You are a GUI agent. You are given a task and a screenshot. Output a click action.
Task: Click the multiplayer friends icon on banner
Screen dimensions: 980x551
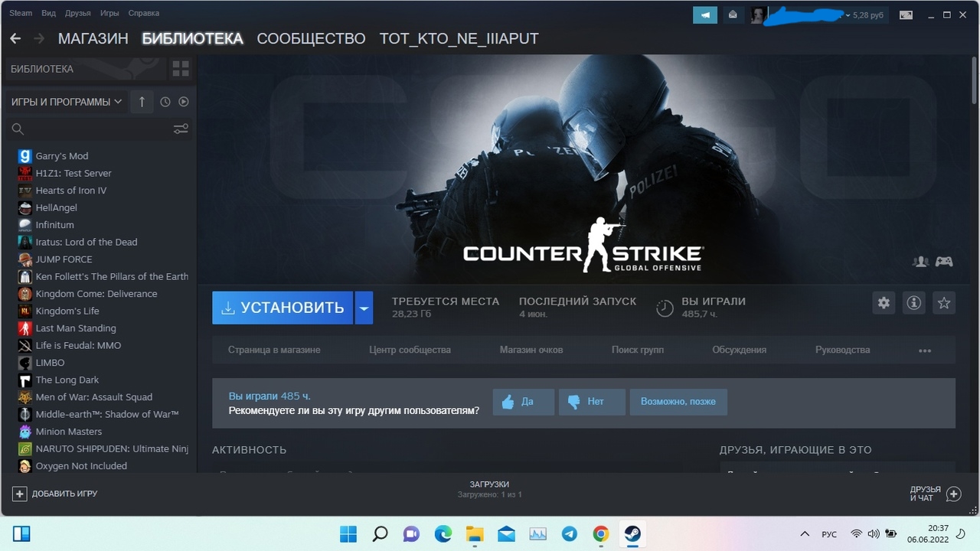pyautogui.click(x=920, y=262)
